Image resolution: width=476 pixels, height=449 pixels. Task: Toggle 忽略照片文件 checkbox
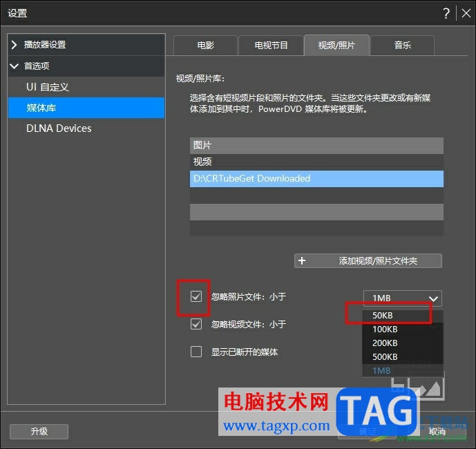196,296
